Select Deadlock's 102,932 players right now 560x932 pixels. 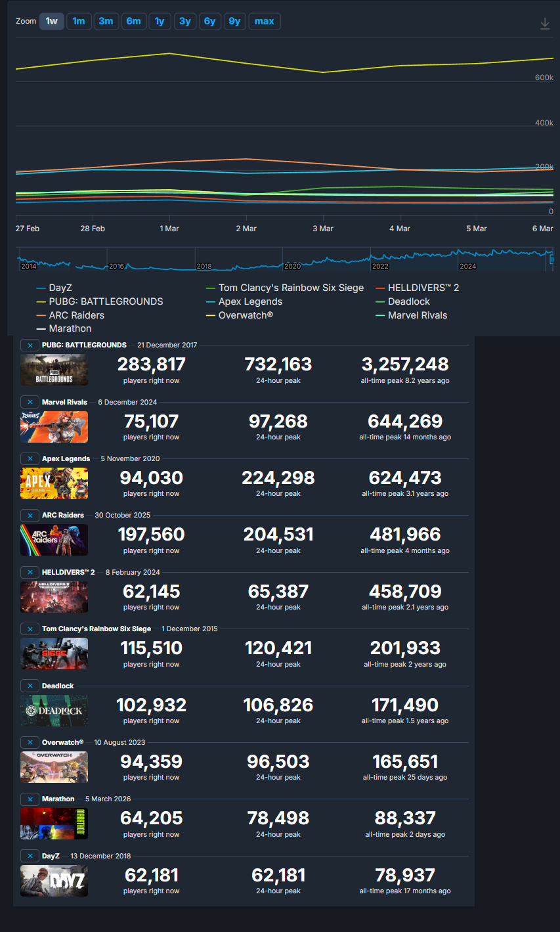151,705
